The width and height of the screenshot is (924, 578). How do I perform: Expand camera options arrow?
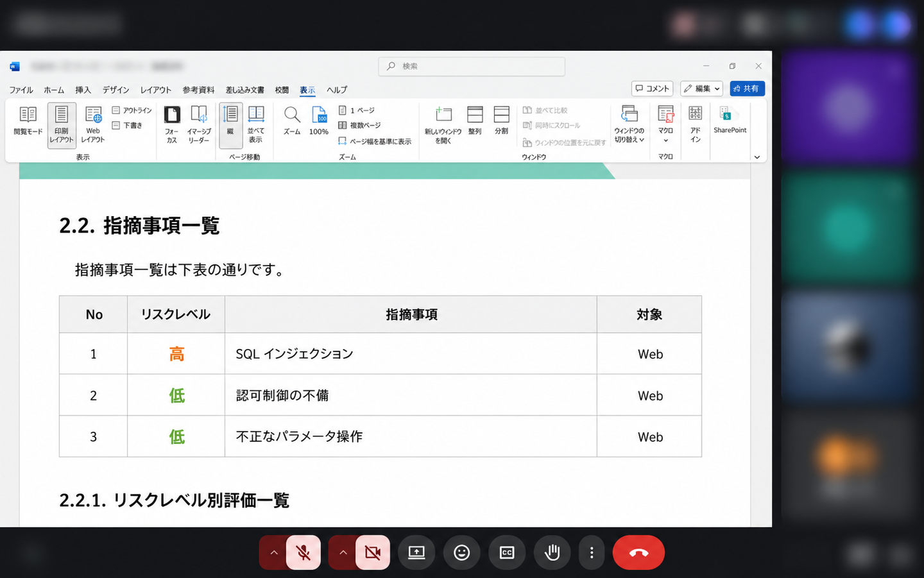tap(343, 552)
